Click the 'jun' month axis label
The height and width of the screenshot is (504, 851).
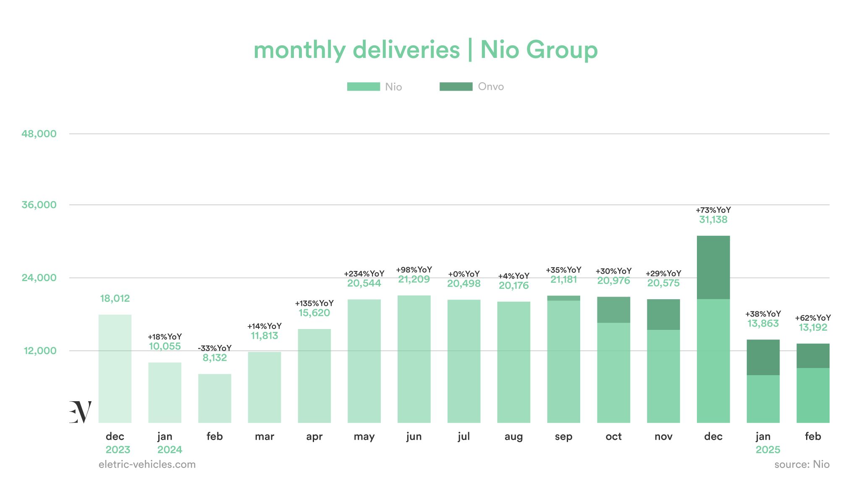tap(414, 437)
